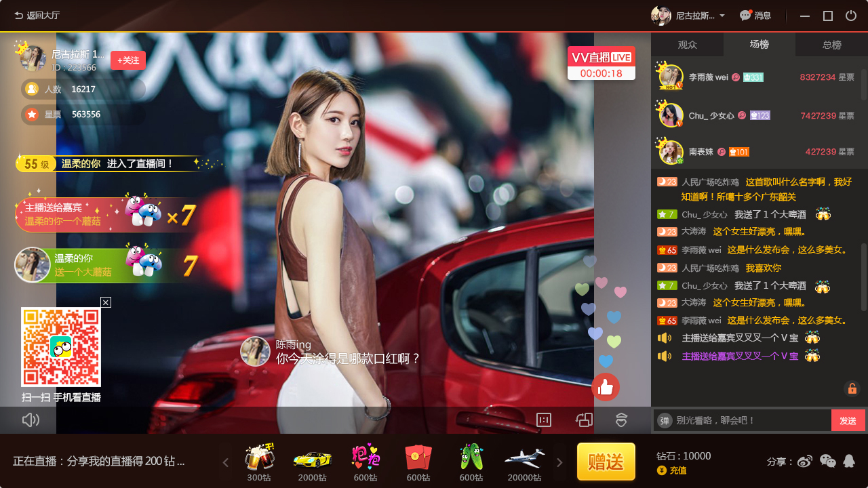868x488 pixels.
Task: Select the beer mug gift (300钻)
Action: 259,458
